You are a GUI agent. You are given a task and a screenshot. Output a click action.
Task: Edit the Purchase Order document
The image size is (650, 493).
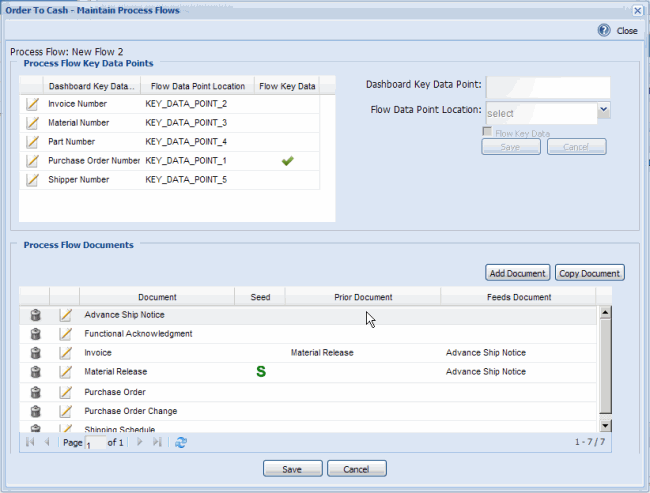[x=65, y=392]
